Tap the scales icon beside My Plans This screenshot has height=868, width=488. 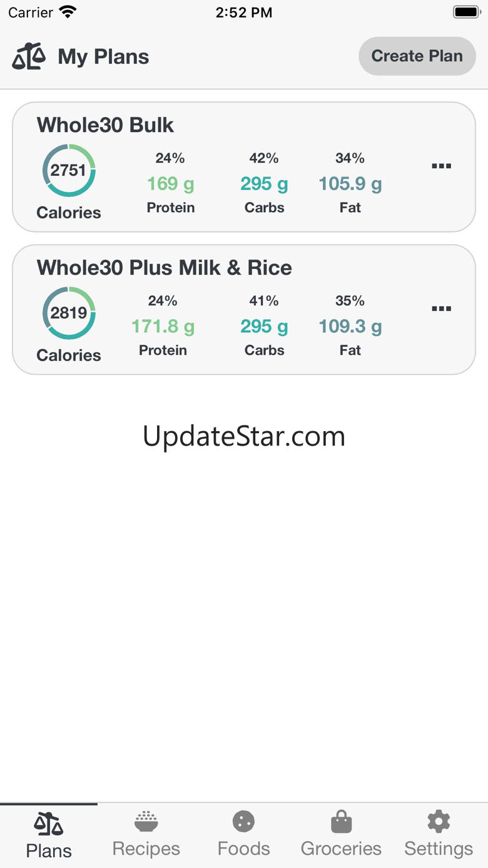29,56
